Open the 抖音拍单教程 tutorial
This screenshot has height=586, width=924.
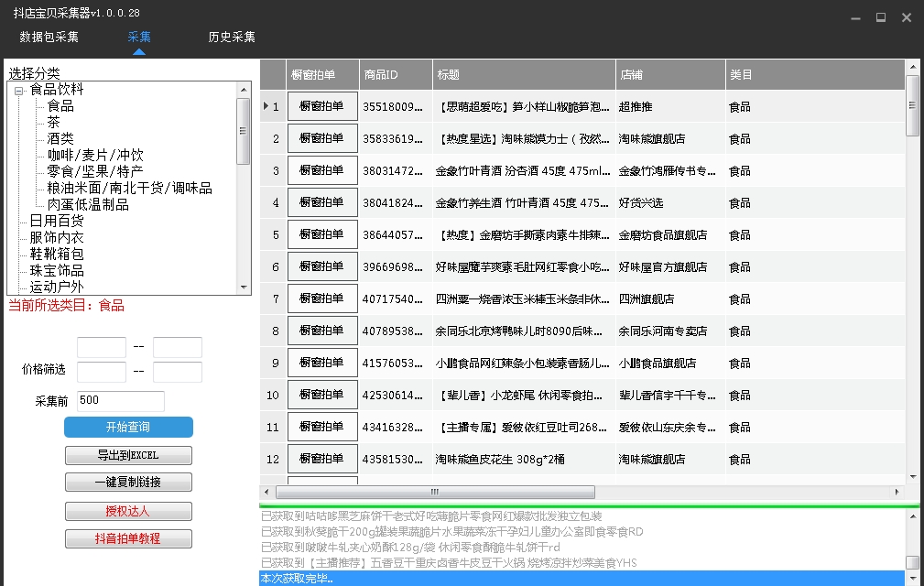(x=128, y=538)
